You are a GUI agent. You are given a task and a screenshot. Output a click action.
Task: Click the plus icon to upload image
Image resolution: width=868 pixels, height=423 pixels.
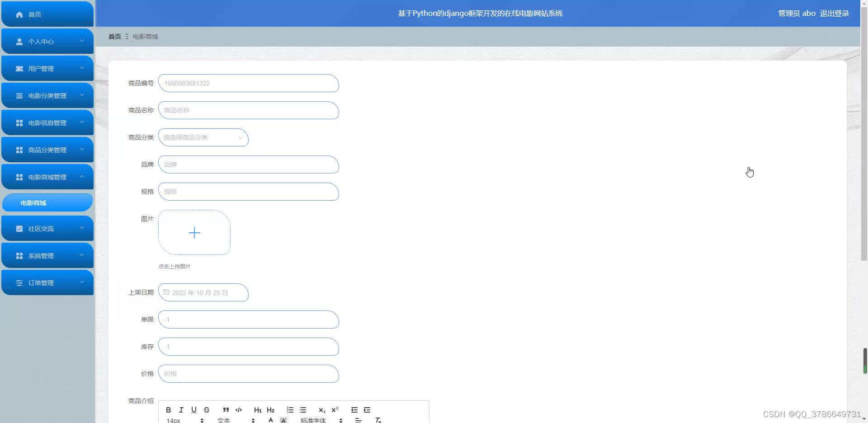(194, 233)
